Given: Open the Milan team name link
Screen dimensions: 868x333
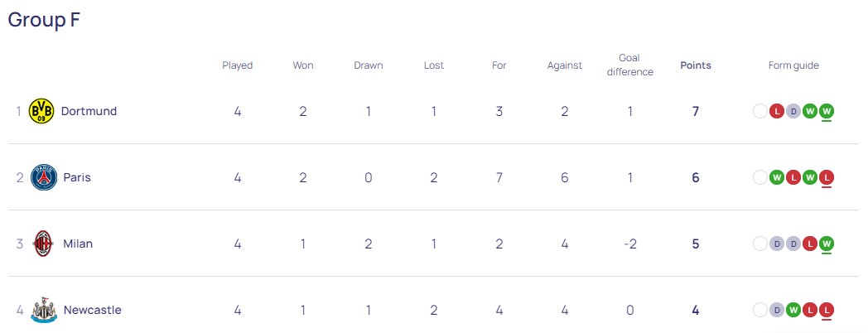Looking at the screenshot, I should pyautogui.click(x=78, y=244).
